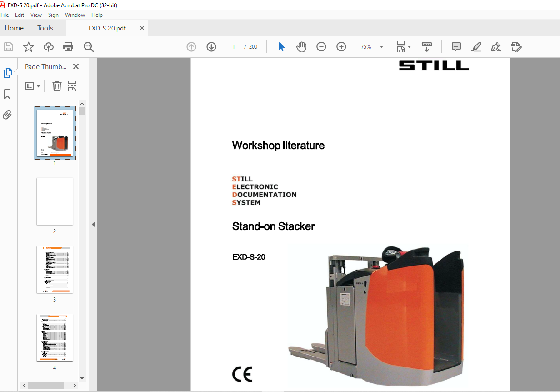Click the read mode keyboard icon
Image resolution: width=560 pixels, height=392 pixels.
pyautogui.click(x=427, y=47)
